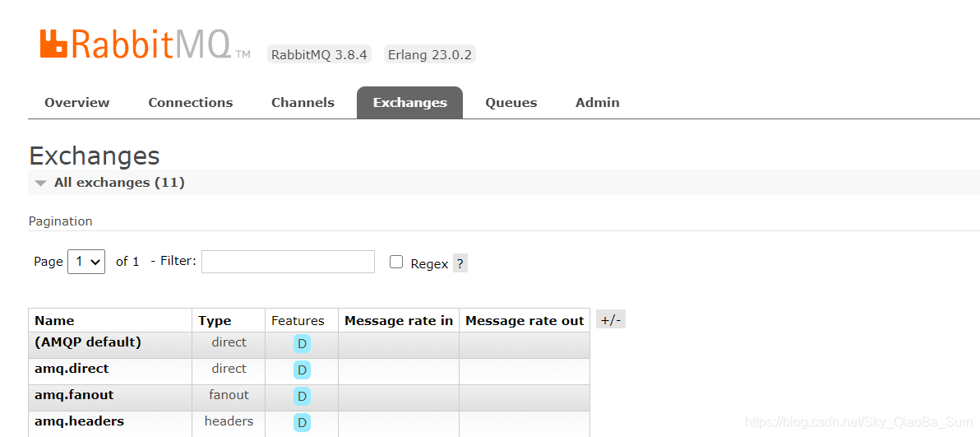
Task: Click the Exchanges page heading
Action: pyautogui.click(x=95, y=156)
